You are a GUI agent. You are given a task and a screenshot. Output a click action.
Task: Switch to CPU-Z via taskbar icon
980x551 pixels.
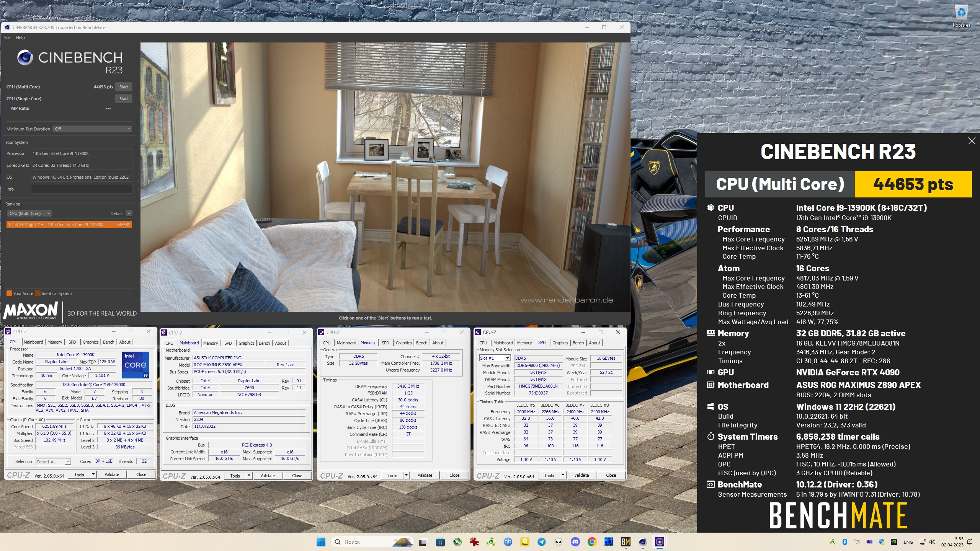pyautogui.click(x=659, y=542)
